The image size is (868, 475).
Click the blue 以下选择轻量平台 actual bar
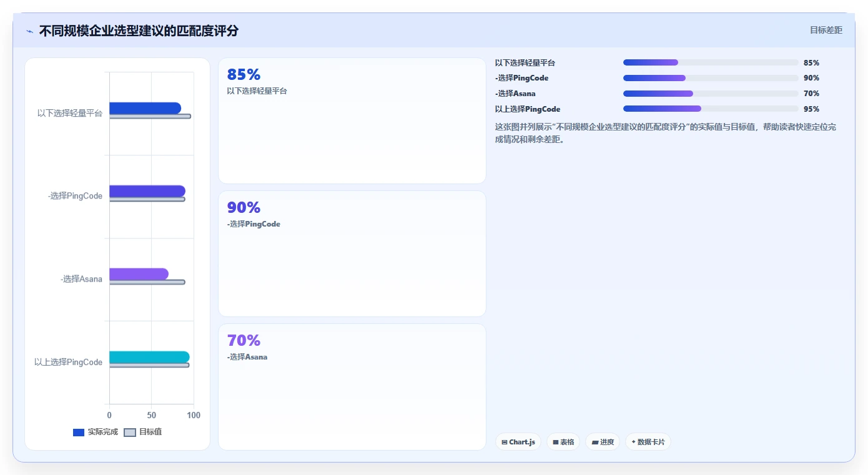(x=145, y=108)
